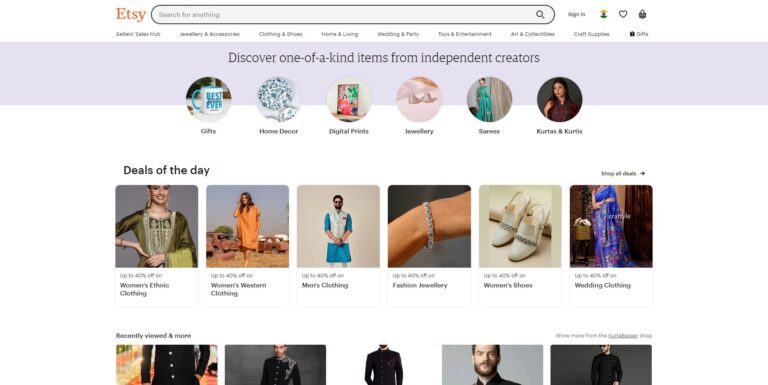Screen dimensions: 768x385
Task: Open Art & Collectibles menu
Action: point(532,34)
